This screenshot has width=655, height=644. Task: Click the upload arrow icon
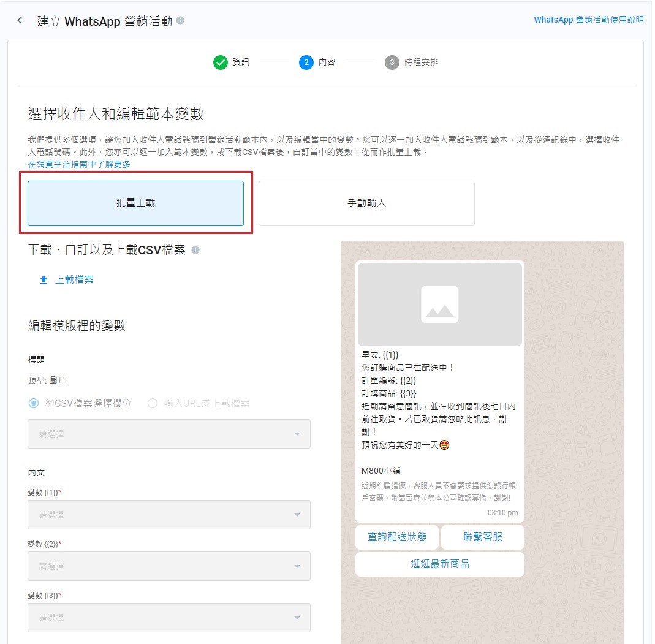[44, 280]
